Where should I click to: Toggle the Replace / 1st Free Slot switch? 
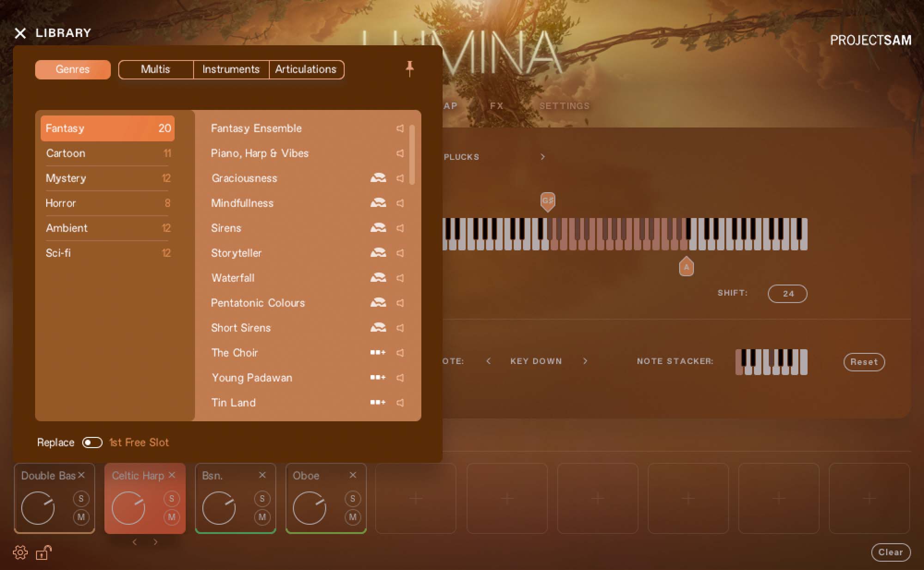tap(92, 443)
